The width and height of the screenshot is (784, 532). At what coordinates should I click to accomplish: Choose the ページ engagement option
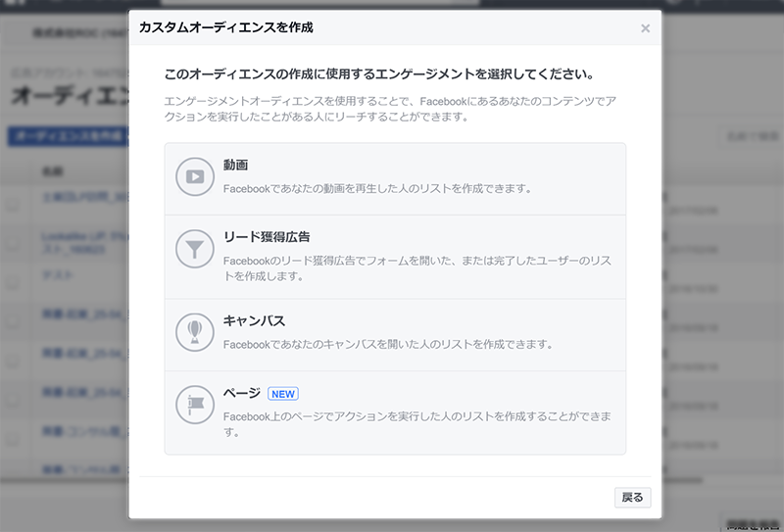(395, 412)
